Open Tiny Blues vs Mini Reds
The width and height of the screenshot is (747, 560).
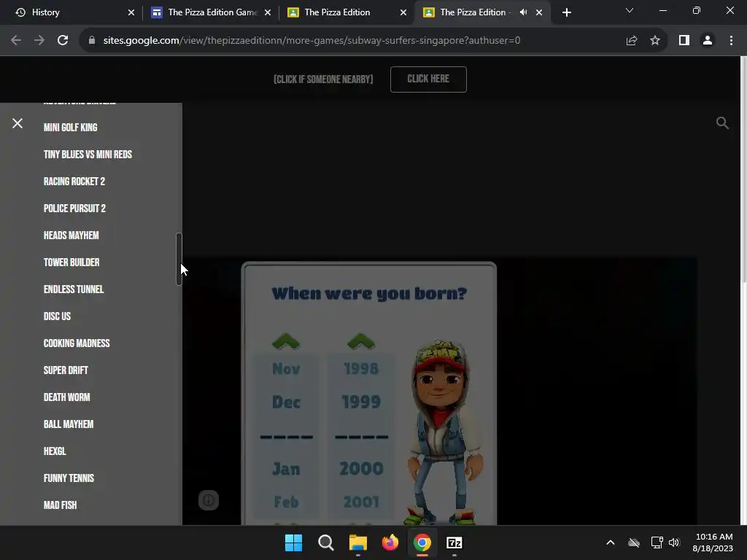[x=88, y=155]
